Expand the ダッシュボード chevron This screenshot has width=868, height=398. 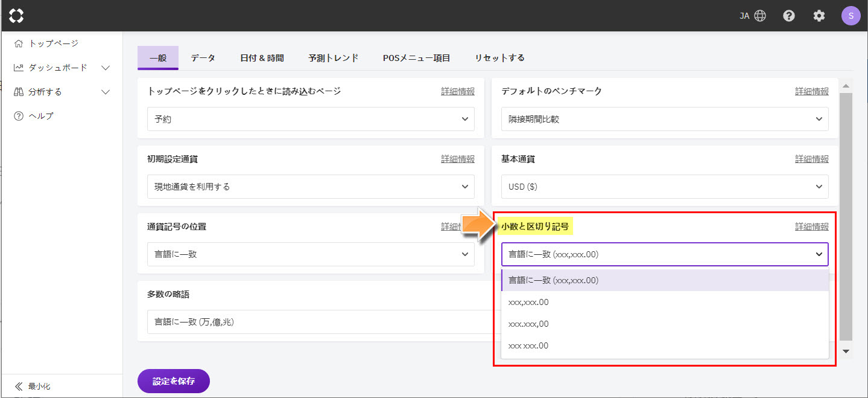click(106, 68)
